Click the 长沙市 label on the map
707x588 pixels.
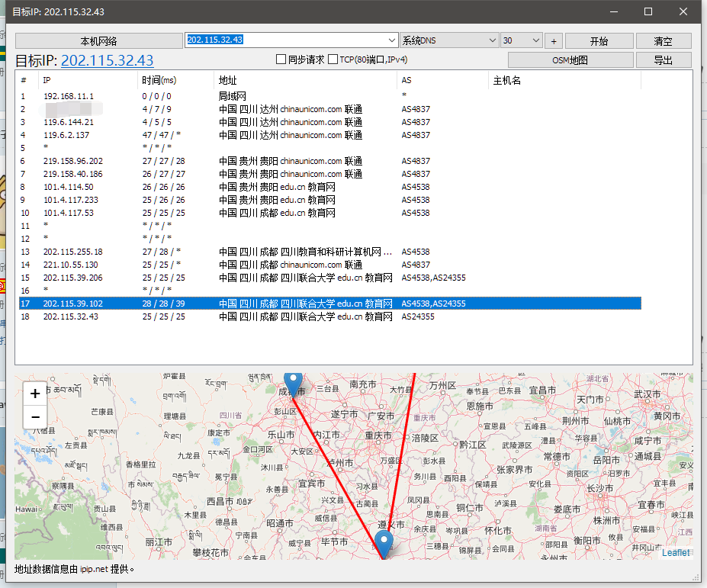pos(599,488)
